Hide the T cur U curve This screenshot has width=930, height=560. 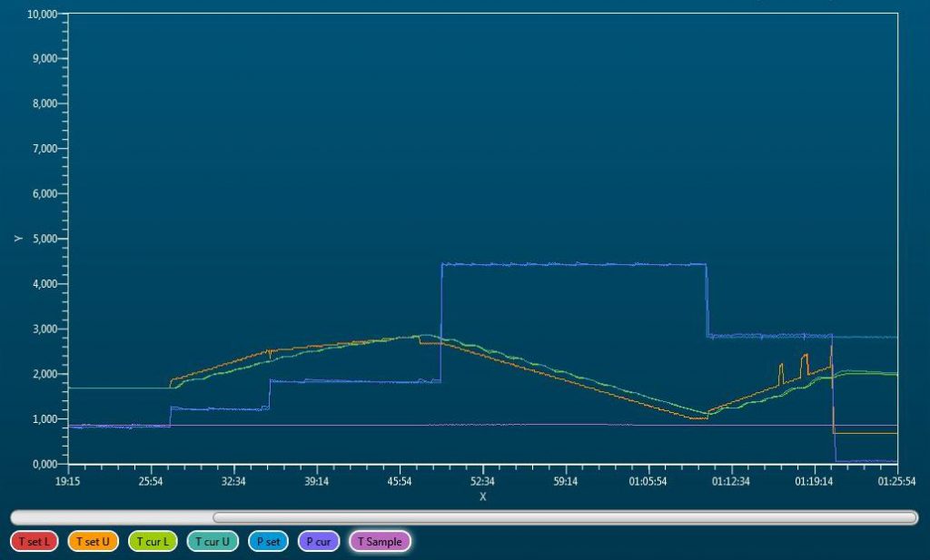pyautogui.click(x=213, y=542)
